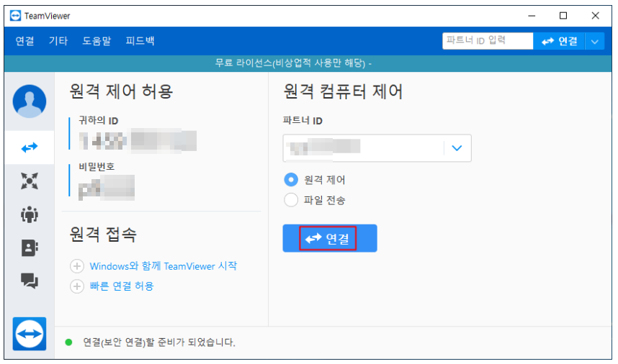Image resolution: width=618 pixels, height=364 pixels.
Task: Select the 파일 전송 radio button
Action: point(291,200)
